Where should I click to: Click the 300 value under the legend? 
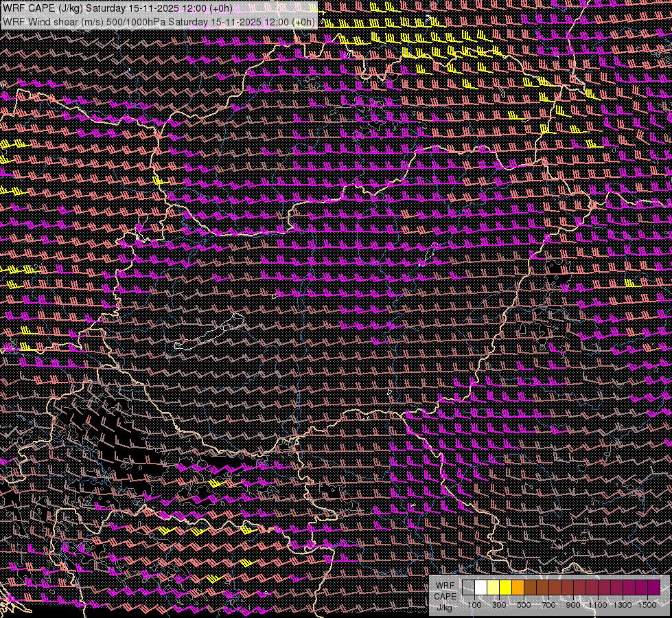(499, 605)
